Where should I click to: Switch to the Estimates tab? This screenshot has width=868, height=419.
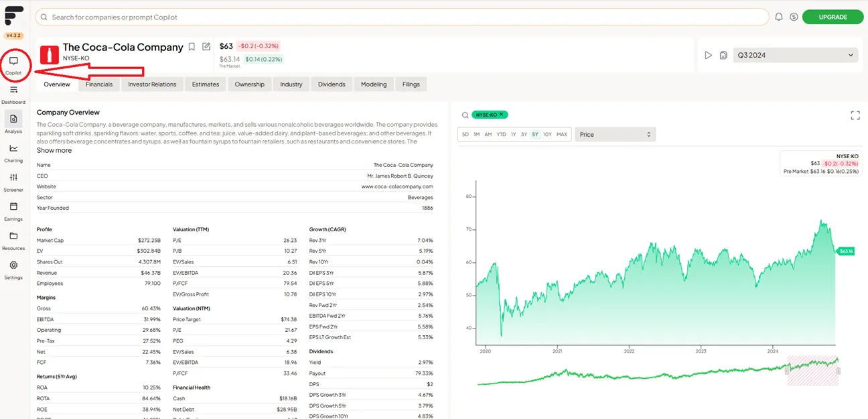[206, 84]
